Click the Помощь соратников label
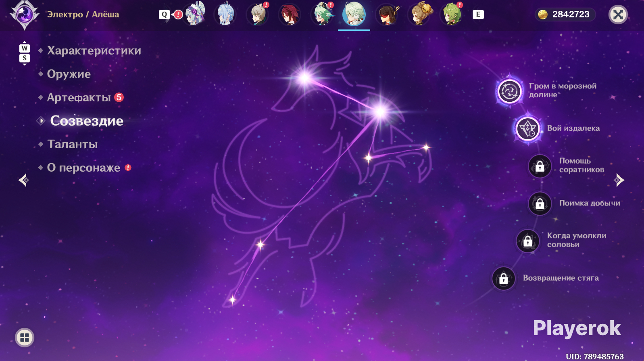 point(581,165)
